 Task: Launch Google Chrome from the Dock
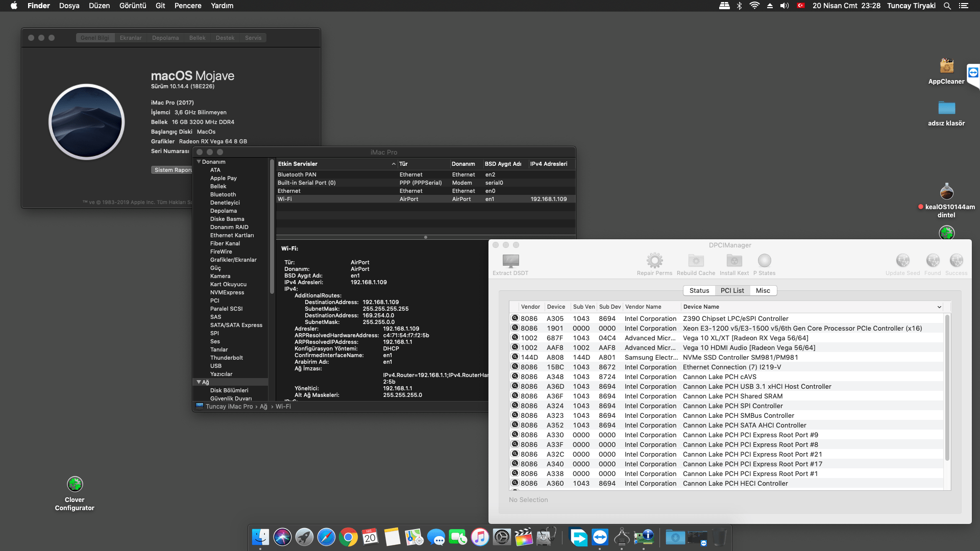(x=348, y=537)
